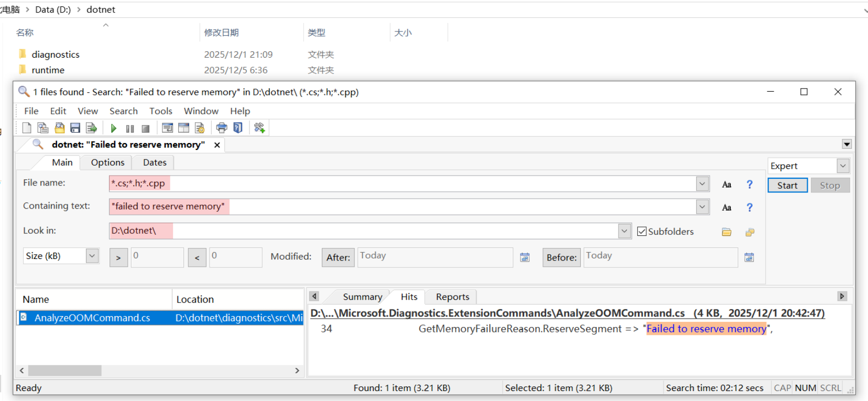Open the Search menu
This screenshot has height=401, width=868.
pos(124,111)
